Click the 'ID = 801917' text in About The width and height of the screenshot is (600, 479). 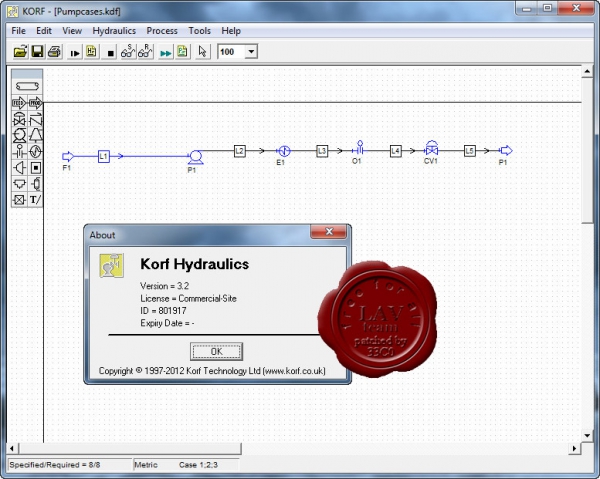[x=163, y=311]
